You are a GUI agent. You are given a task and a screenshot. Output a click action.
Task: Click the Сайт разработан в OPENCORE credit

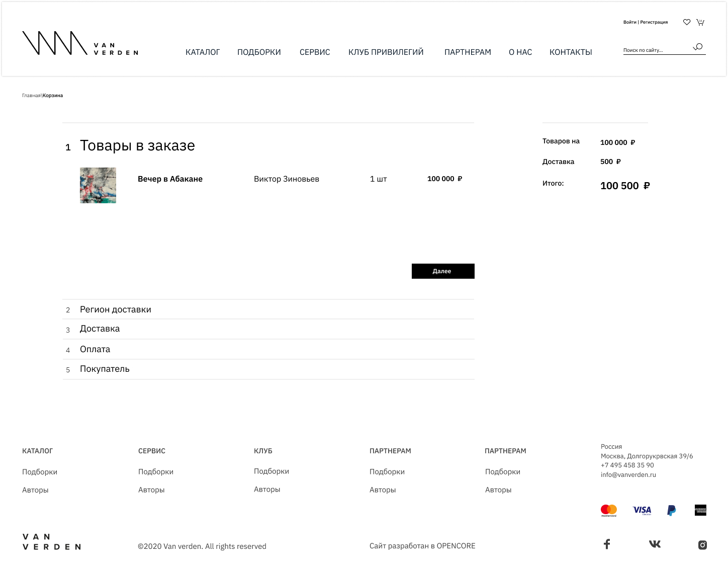422,546
